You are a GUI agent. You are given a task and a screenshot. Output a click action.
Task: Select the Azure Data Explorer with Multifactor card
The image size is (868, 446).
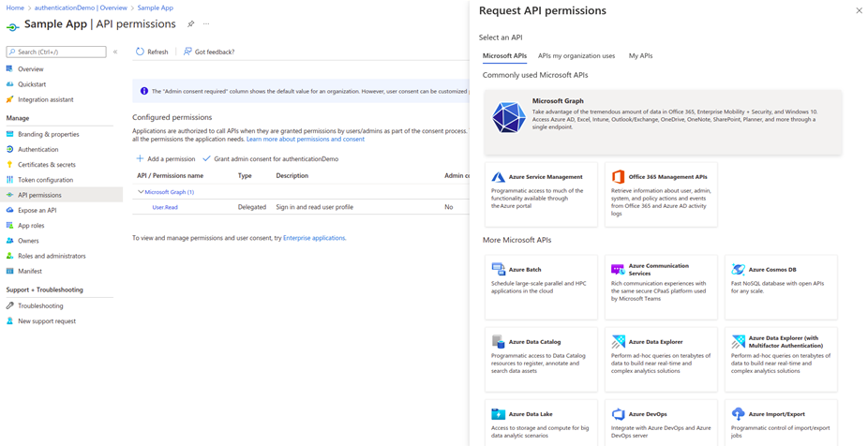point(781,359)
